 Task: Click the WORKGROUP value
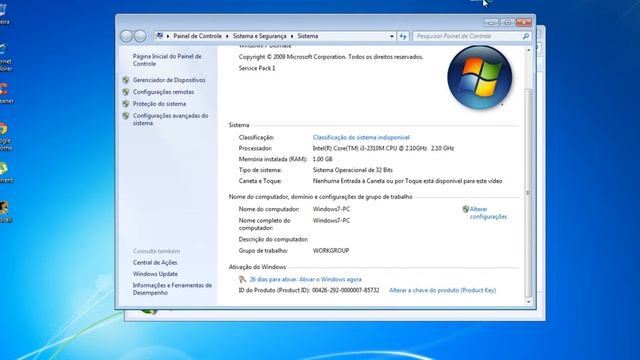[331, 251]
